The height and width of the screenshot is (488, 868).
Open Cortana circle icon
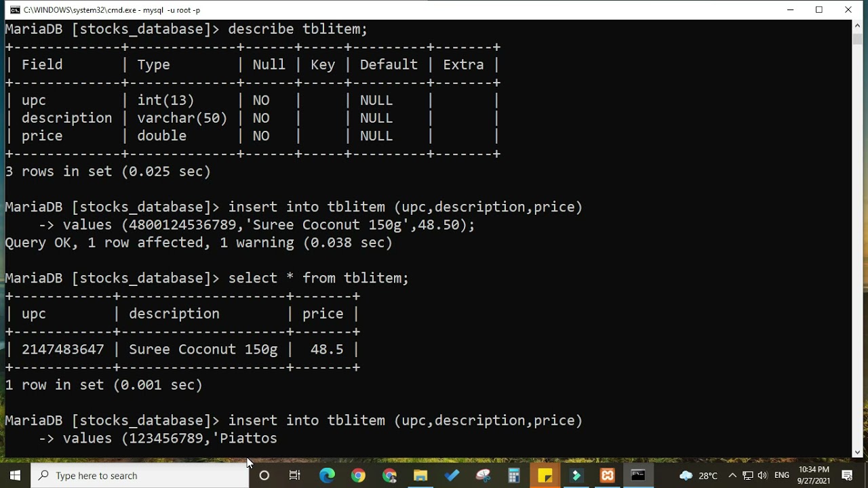[264, 475]
